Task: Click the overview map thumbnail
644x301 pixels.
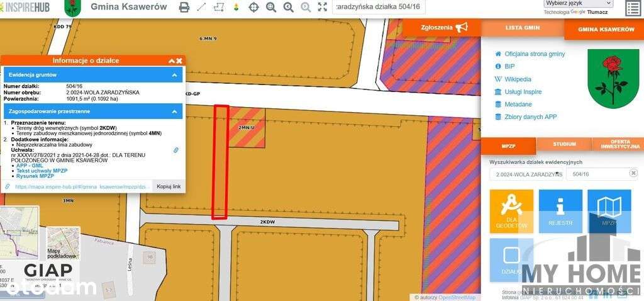Action: [19, 233]
